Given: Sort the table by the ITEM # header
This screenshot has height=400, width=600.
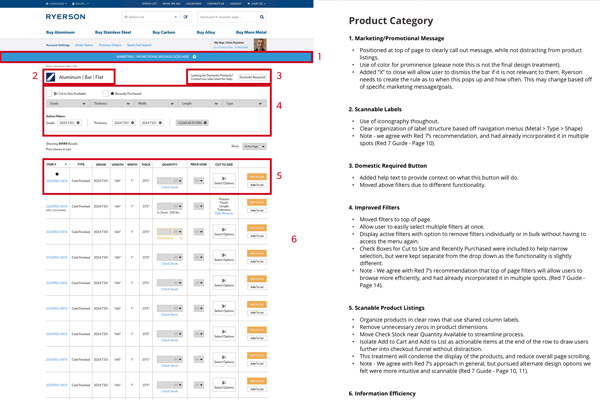Looking at the screenshot, I should pos(57,165).
